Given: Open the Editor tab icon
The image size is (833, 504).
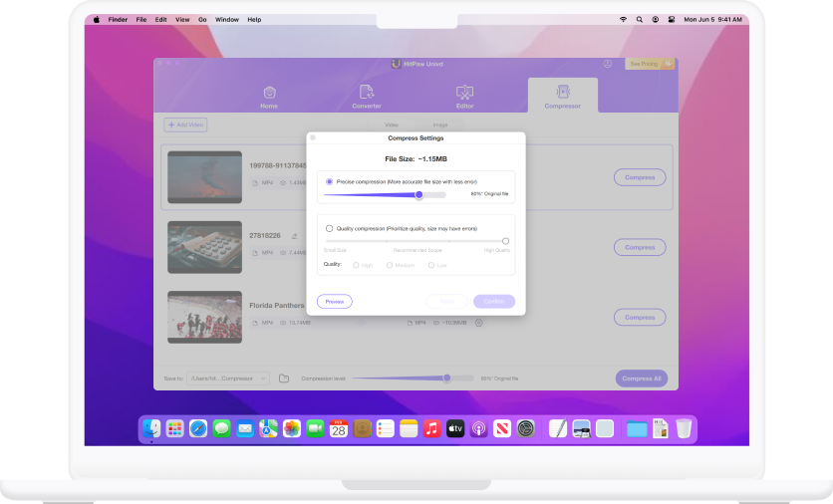Looking at the screenshot, I should (x=465, y=93).
